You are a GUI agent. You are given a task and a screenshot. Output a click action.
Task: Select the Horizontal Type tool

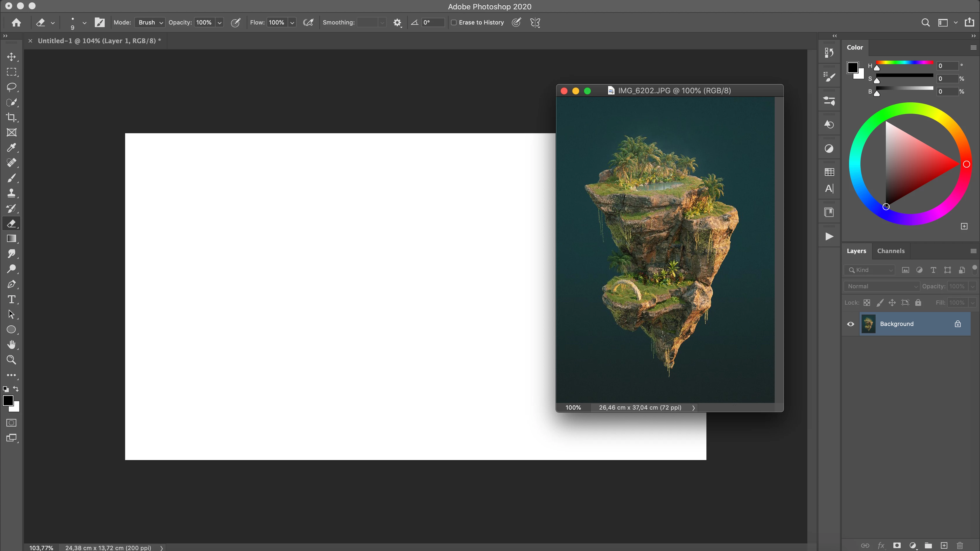[x=11, y=299]
